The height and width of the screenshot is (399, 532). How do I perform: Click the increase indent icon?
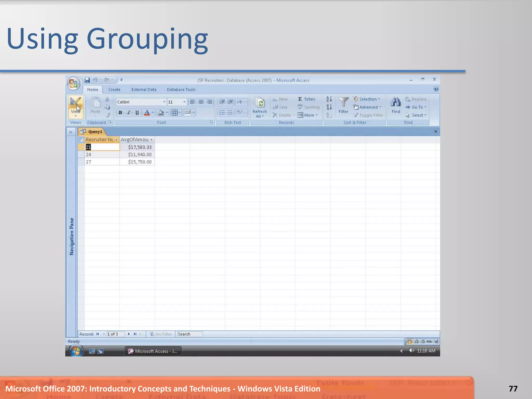click(x=230, y=102)
